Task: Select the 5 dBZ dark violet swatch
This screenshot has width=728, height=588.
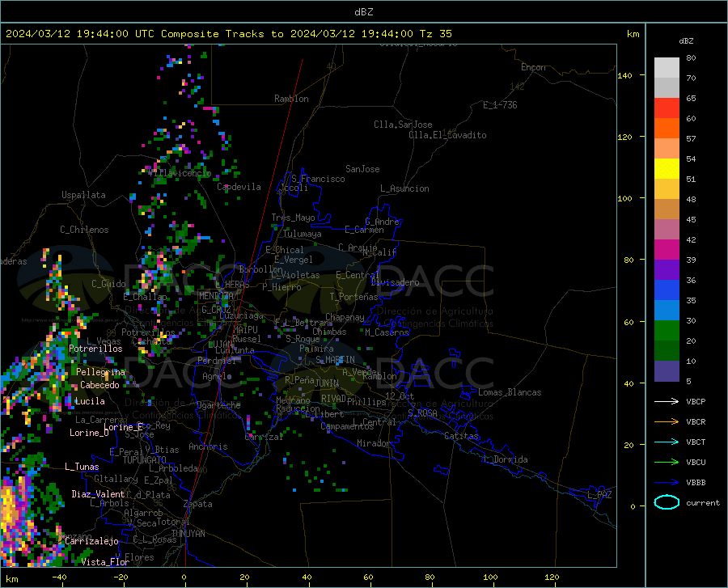Action: [667, 371]
